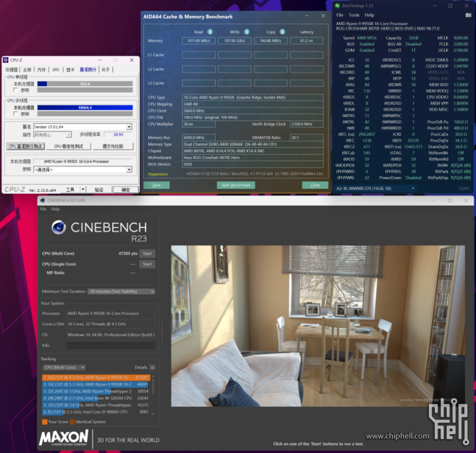
Task: Click the info icon next to Write
Action: coord(247,32)
